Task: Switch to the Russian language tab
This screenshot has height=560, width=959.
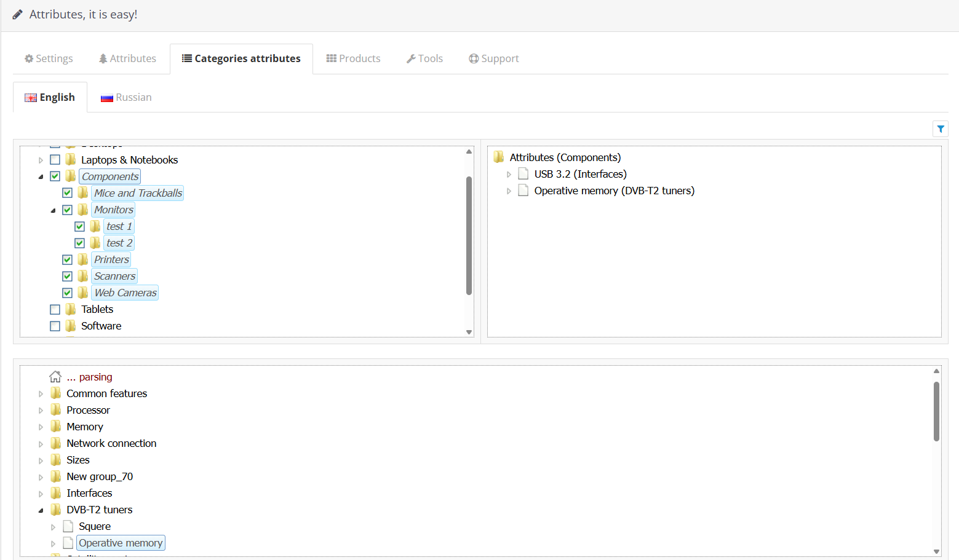Action: click(x=126, y=97)
